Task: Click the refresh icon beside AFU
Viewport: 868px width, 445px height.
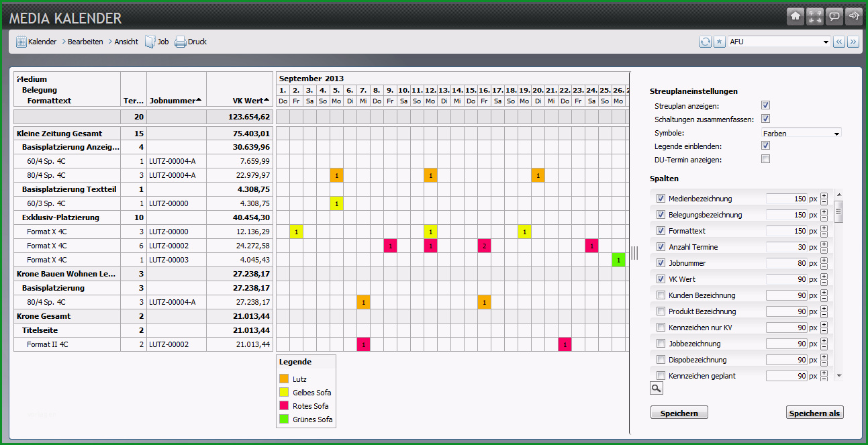Action: 706,42
